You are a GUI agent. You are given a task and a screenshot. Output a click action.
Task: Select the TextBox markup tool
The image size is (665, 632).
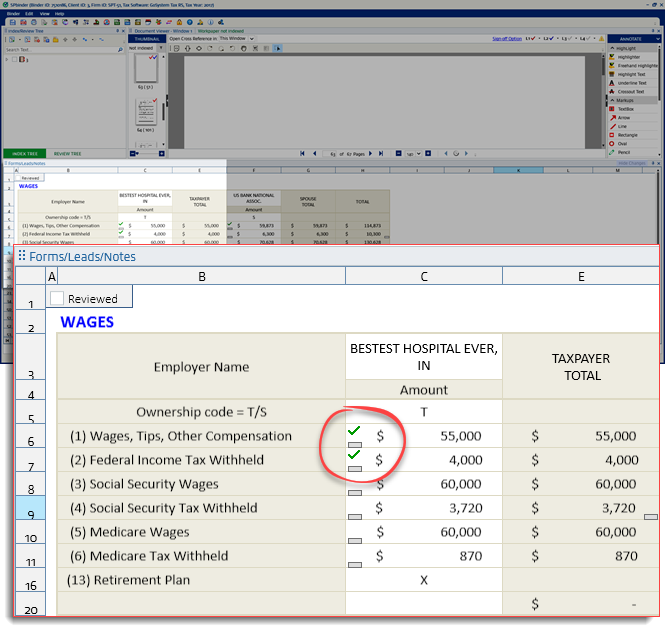[624, 108]
